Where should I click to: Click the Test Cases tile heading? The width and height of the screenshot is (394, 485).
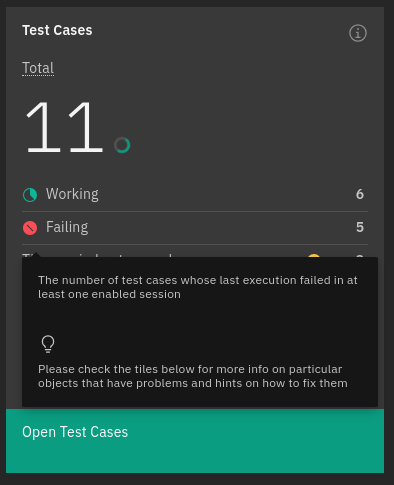coord(57,30)
